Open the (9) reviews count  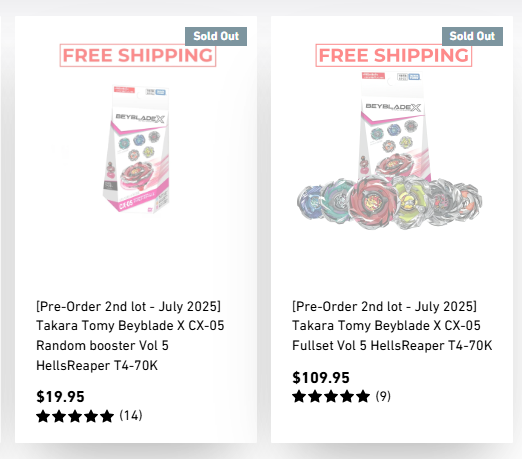click(383, 396)
